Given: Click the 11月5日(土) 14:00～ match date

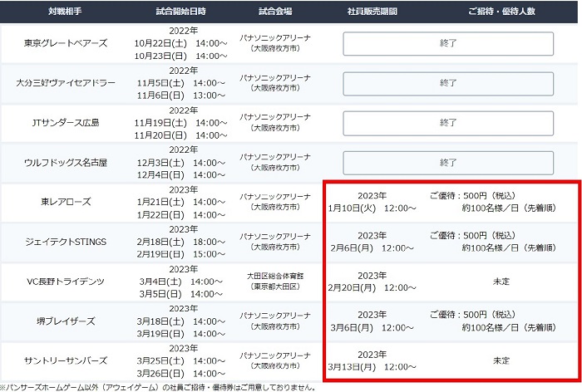Looking at the screenshot, I should click(x=180, y=83).
